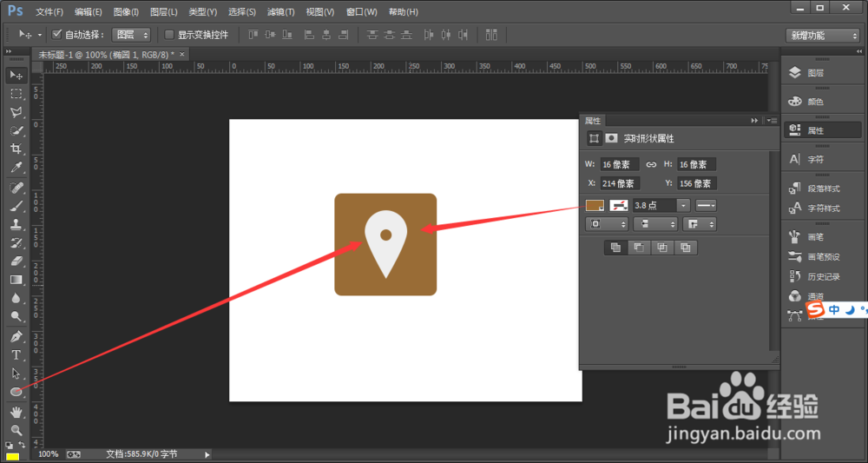
Task: Click the brown shape fill swatch
Action: [x=595, y=205]
